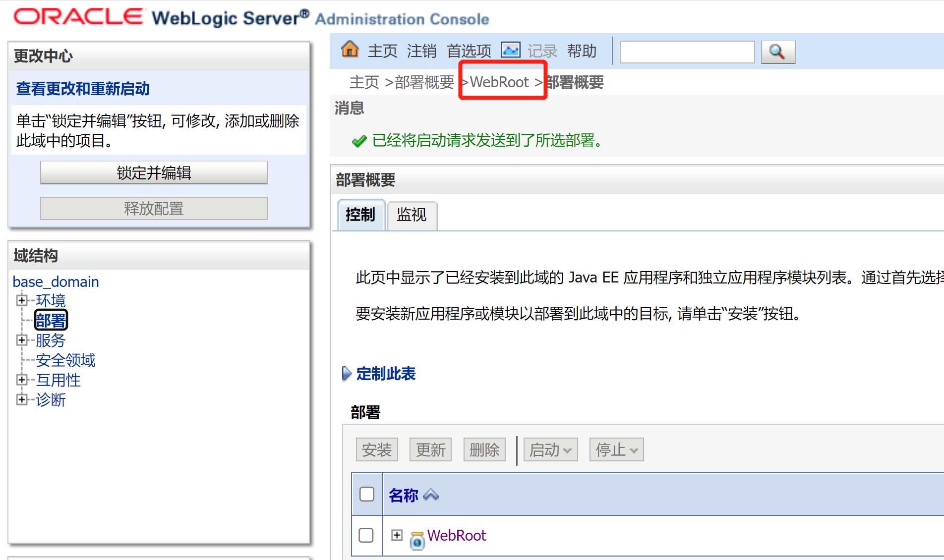Viewport: 944px width, 560px height.
Task: Open 帮助 help
Action: coord(582,51)
